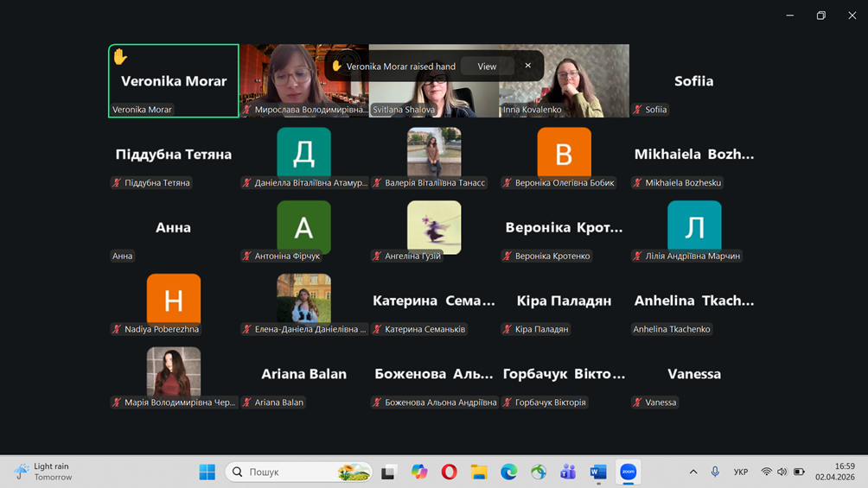Image resolution: width=868 pixels, height=488 pixels.
Task: Click muted mic icon next to Горбачук Вікторія
Action: (x=507, y=402)
